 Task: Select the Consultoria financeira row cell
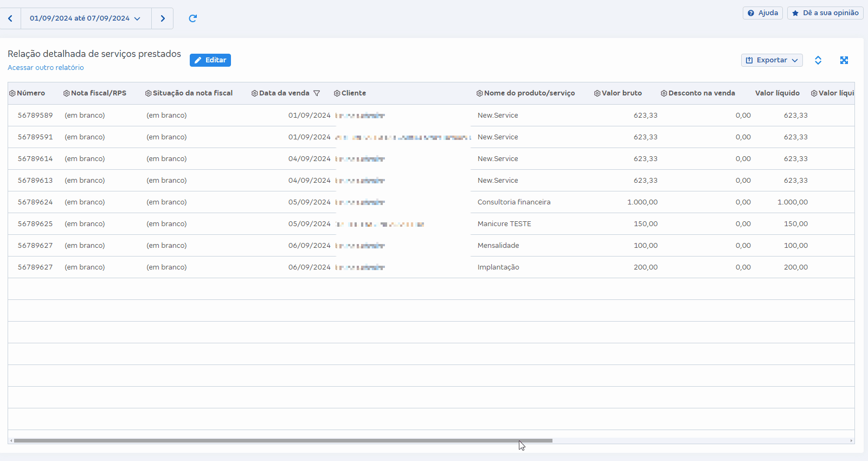[513, 202]
